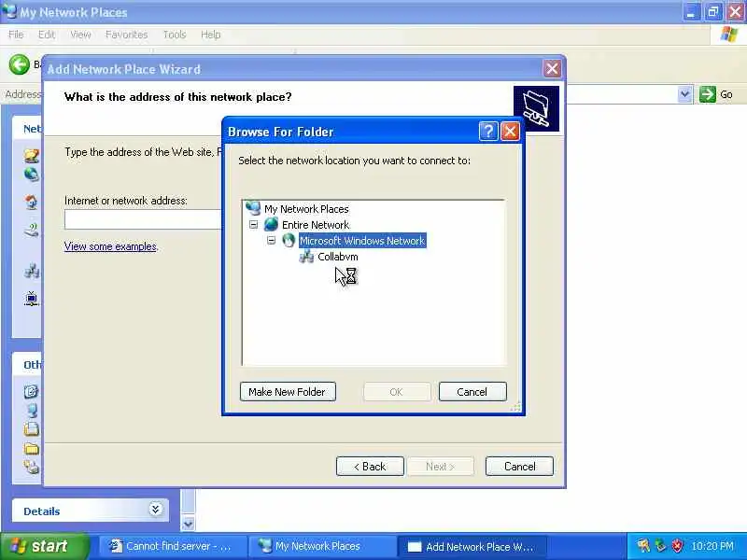This screenshot has height=560, width=747.
Task: Expand the Details panel chevron
Action: (x=155, y=510)
